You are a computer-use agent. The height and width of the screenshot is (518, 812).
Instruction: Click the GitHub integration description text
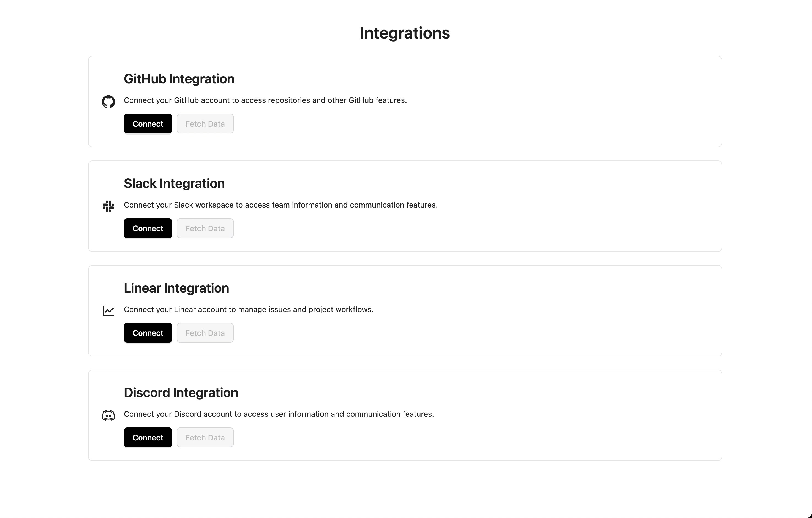[265, 100]
